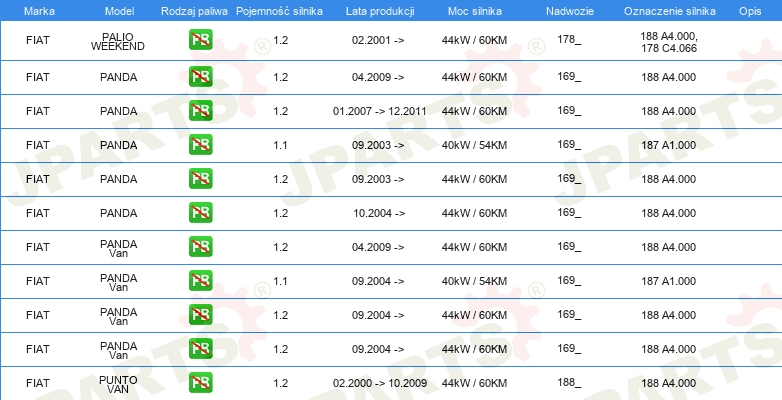Click 169_ in PANDA 10.2004 row
The image size is (782, 400).
[570, 212]
